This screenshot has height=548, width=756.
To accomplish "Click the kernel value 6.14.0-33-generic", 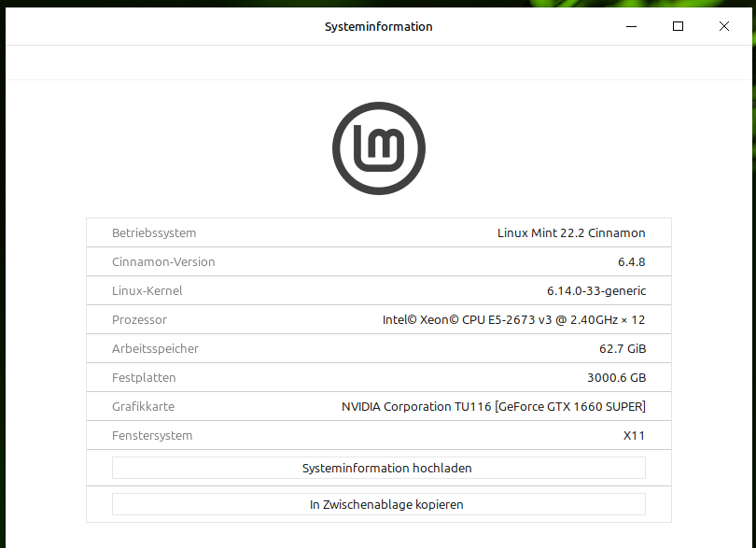I will pyautogui.click(x=595, y=290).
